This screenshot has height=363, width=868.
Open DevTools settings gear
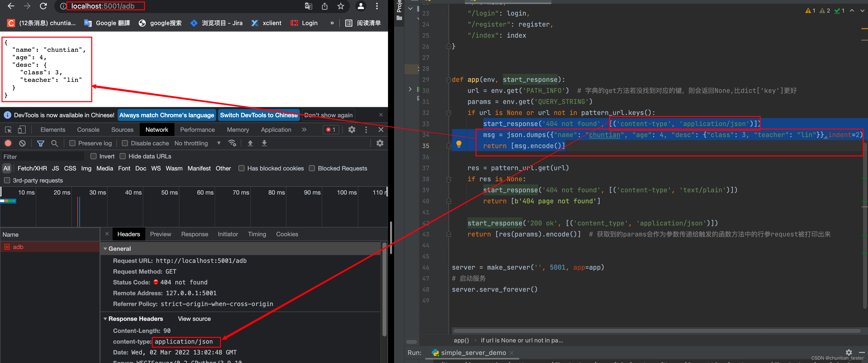point(351,130)
